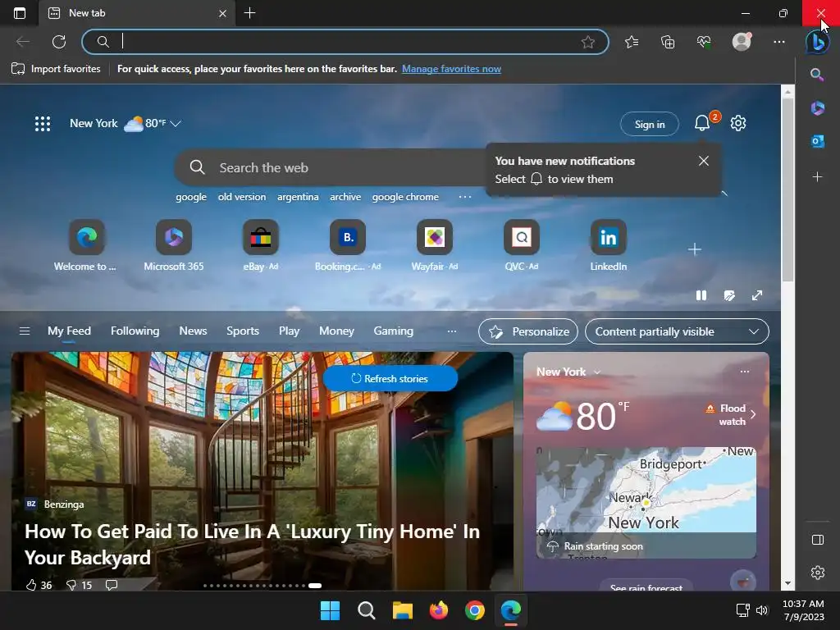Viewport: 840px width, 630px height.
Task: Show more search suggestions ellipsis
Action: pos(465,197)
